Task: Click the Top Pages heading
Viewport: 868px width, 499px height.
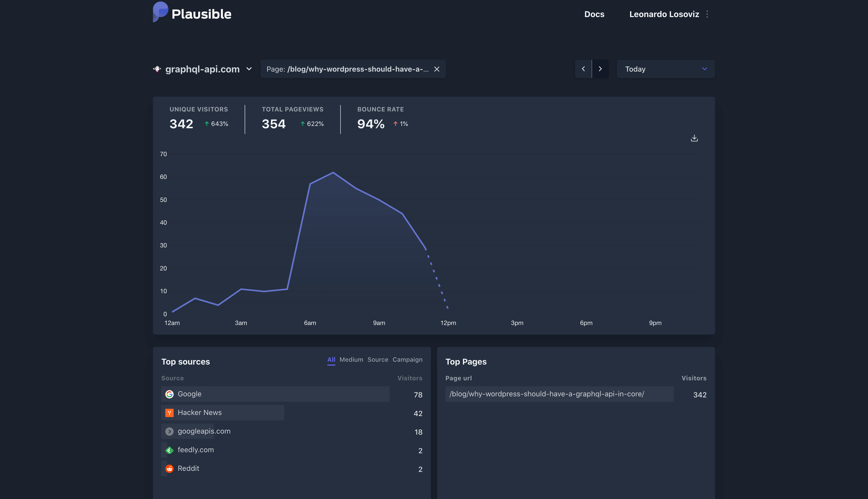Action: tap(466, 361)
